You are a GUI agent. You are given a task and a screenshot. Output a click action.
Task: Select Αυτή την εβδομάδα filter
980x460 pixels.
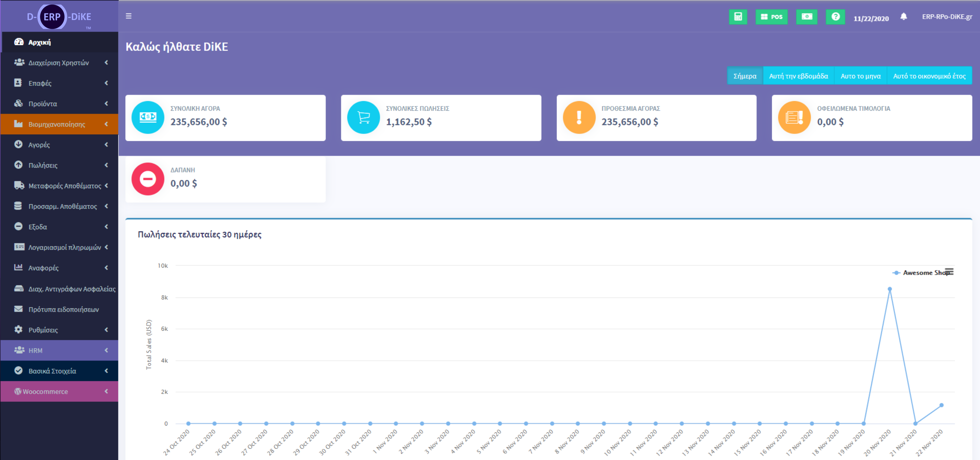click(798, 76)
